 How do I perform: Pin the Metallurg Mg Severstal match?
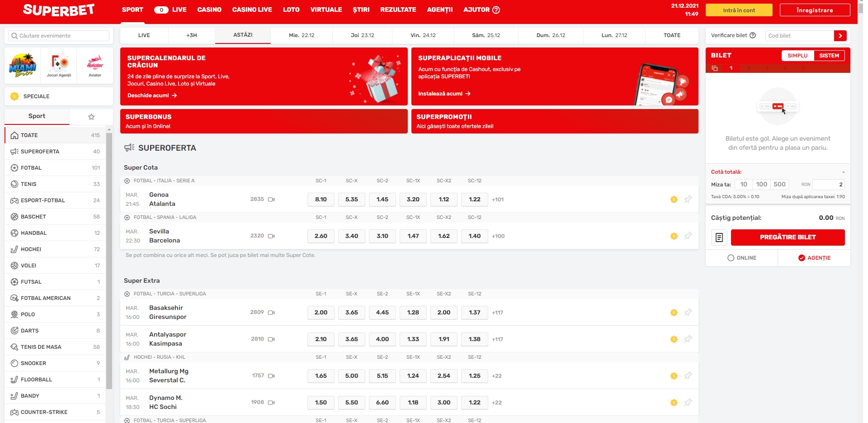pyautogui.click(x=688, y=375)
